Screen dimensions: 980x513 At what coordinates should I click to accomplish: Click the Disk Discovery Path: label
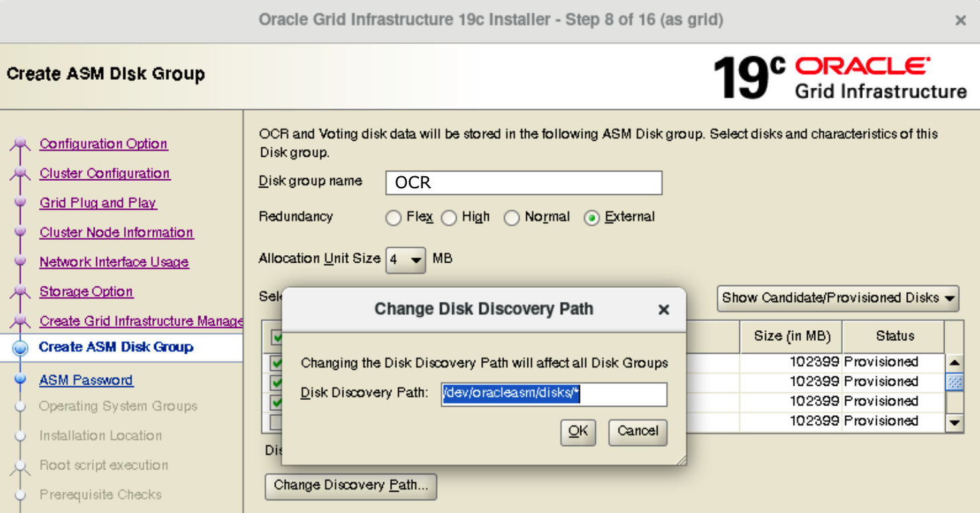(x=364, y=393)
